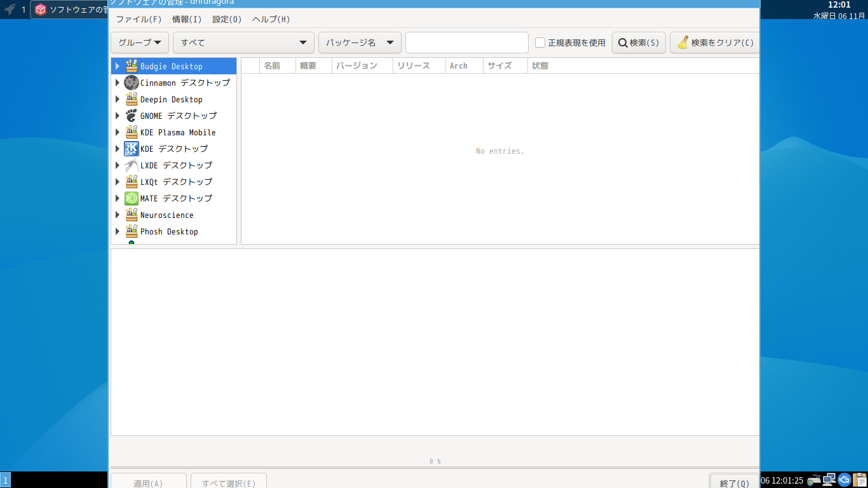Click the Neuroscience group icon
This screenshot has width=868, height=488.
coord(132,215)
